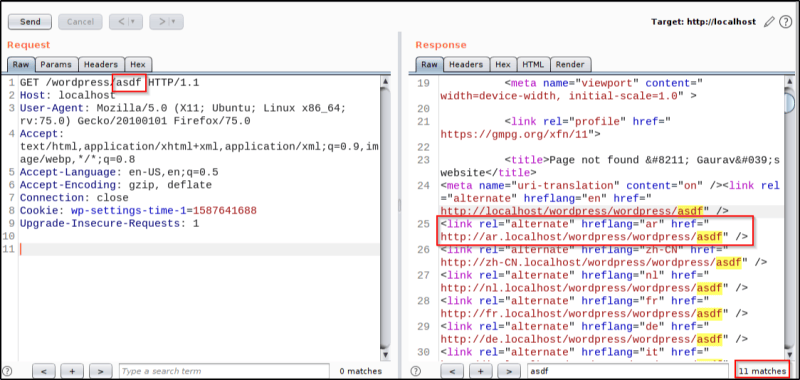
Task: Open response search help icon
Action: 415,371
